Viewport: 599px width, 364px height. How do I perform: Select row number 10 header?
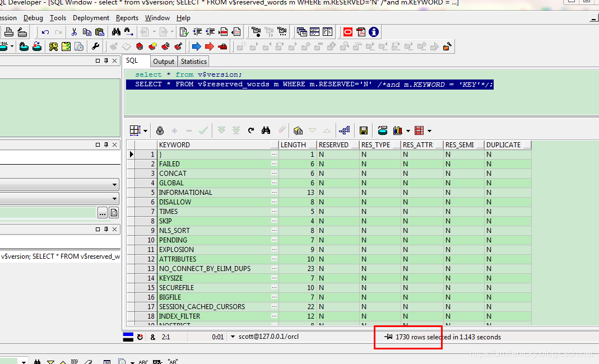pos(146,240)
